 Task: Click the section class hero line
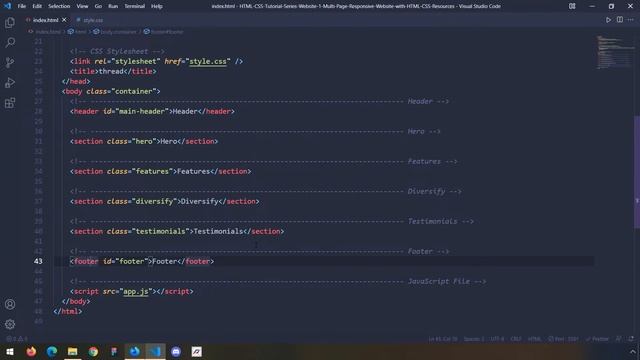click(144, 141)
